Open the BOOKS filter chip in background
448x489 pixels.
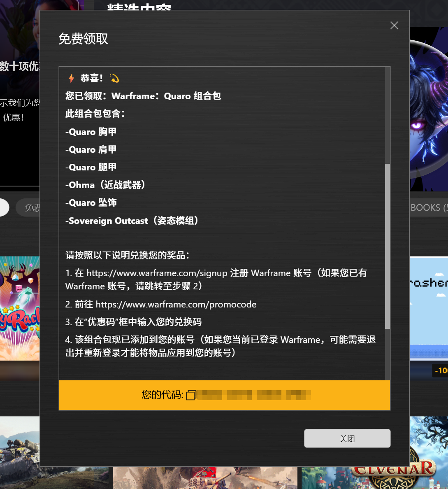click(x=429, y=208)
